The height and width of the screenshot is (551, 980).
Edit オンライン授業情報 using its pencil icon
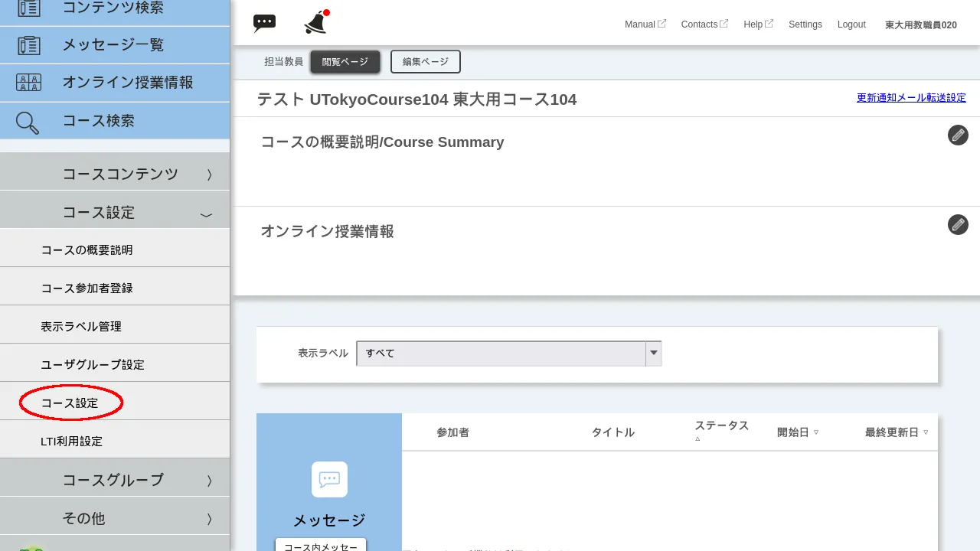pos(958,224)
